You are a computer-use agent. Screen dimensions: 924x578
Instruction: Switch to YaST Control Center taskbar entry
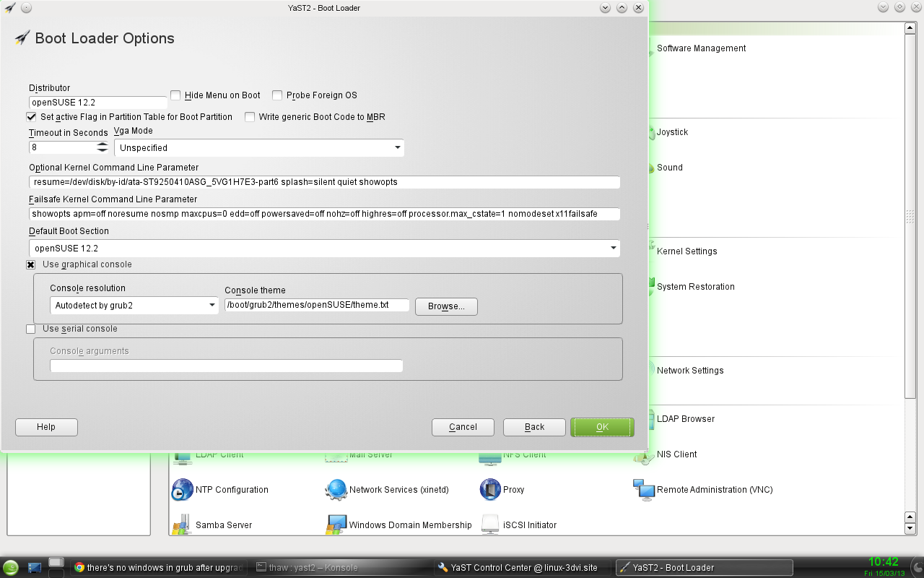click(x=523, y=568)
